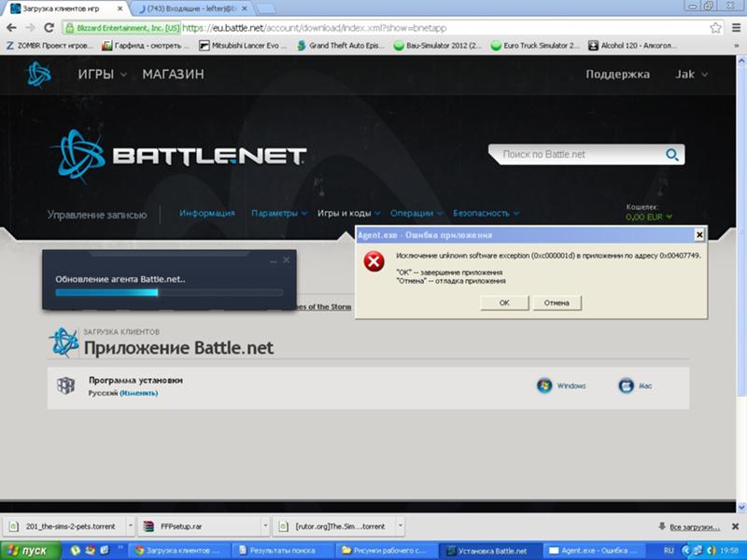Open the Alcohol 120 bookmark

click(x=632, y=46)
